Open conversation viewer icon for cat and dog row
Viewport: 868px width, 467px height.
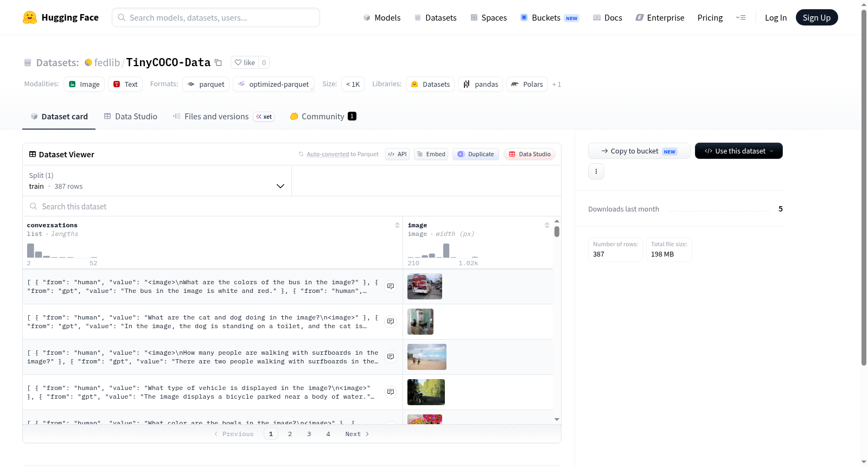391,322
